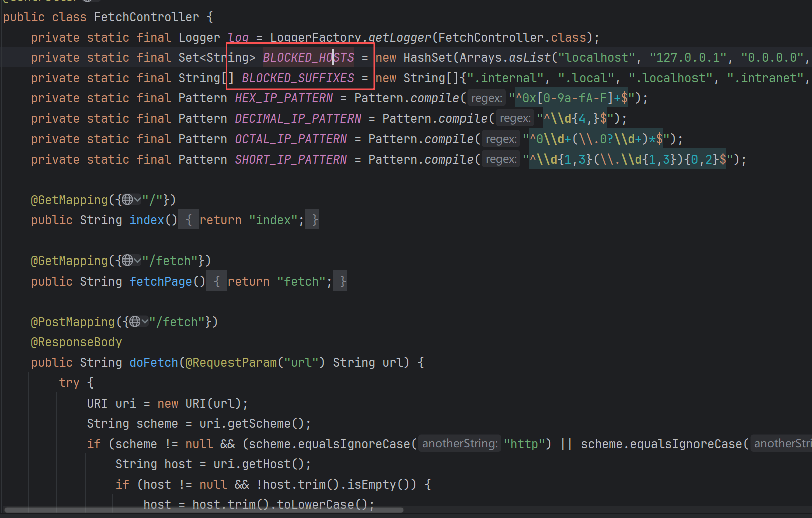Expand the folded opening brace of the fetchPage() method
812x518 pixels.
click(217, 281)
